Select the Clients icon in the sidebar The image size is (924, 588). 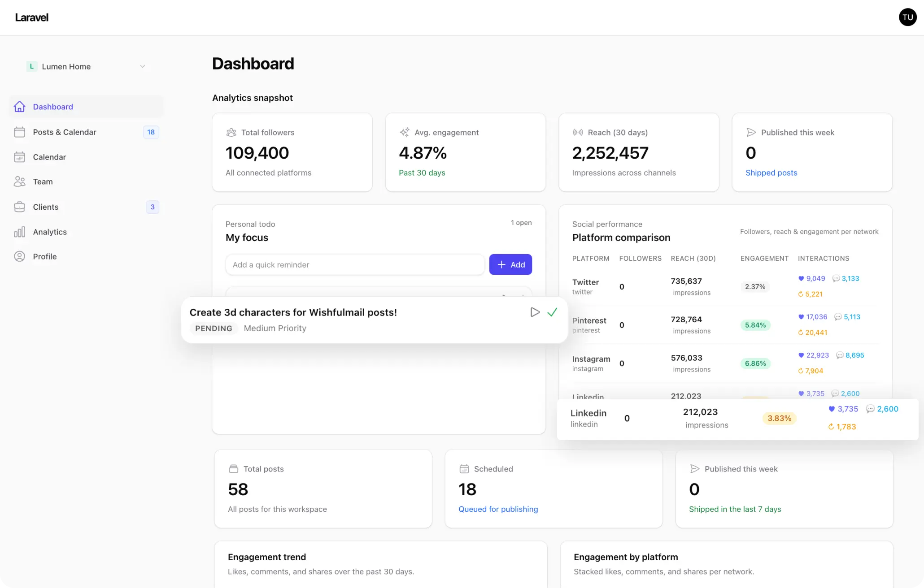tap(19, 207)
